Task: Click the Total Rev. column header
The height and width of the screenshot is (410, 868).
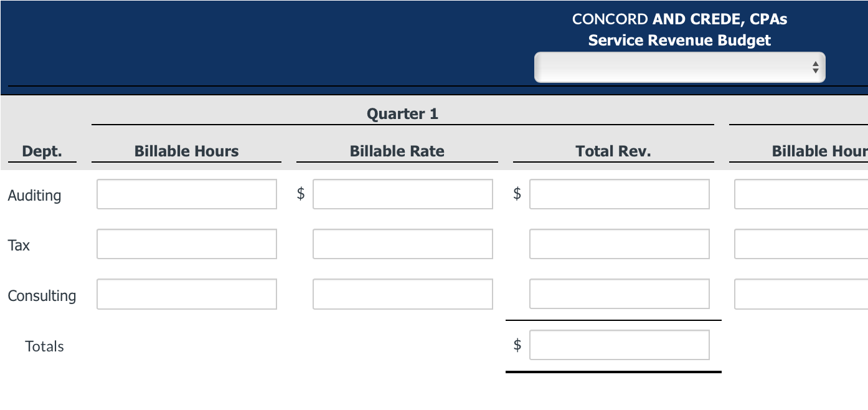Action: click(613, 151)
